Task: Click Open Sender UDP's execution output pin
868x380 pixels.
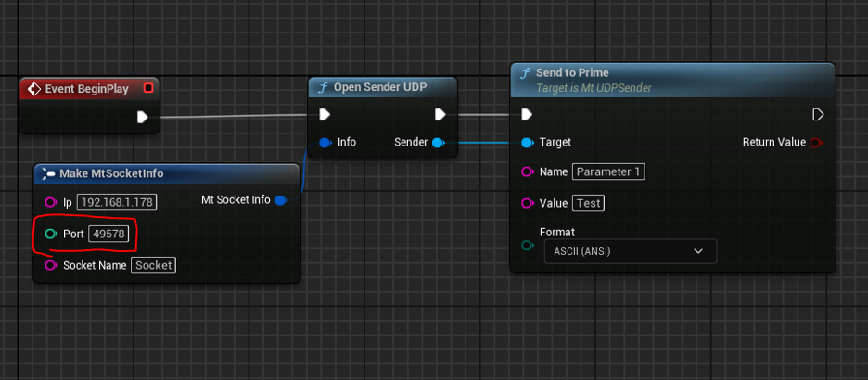Action: (440, 115)
